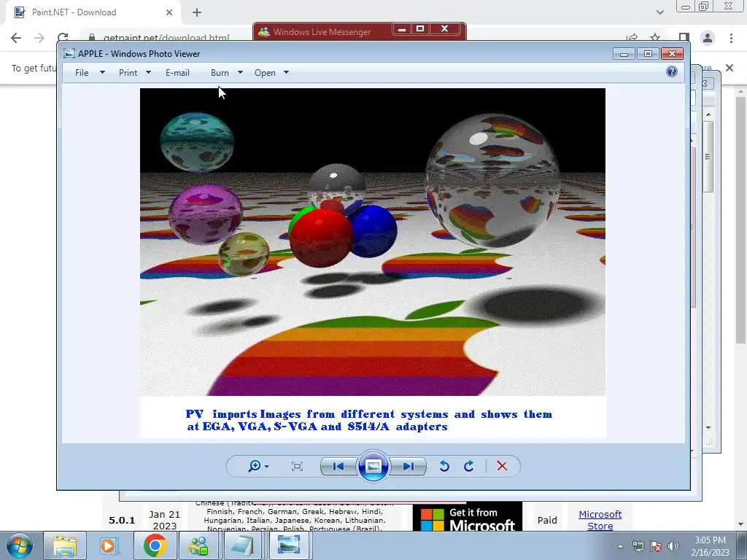Expand the Burn dropdown arrow
This screenshot has width=747, height=560.
coord(240,72)
